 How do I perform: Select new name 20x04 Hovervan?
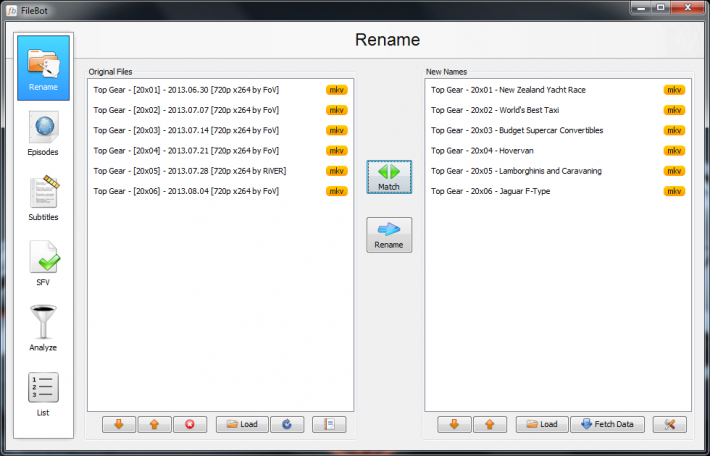click(558, 150)
